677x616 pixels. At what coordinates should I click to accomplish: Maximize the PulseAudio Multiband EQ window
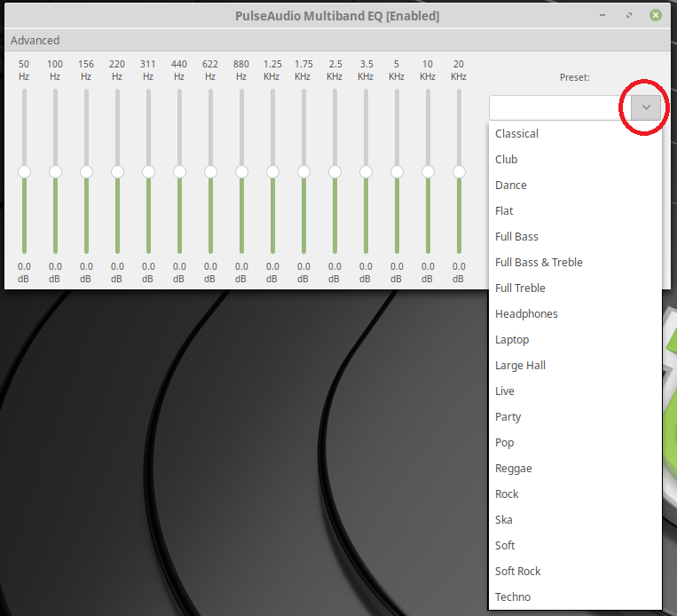[629, 16]
